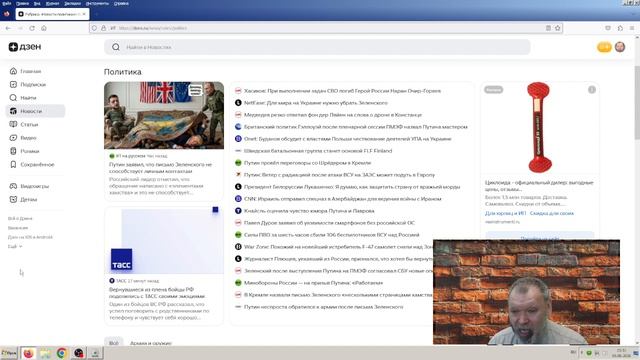Open a new tab with plus button
The image size is (640, 360).
coord(97,14)
